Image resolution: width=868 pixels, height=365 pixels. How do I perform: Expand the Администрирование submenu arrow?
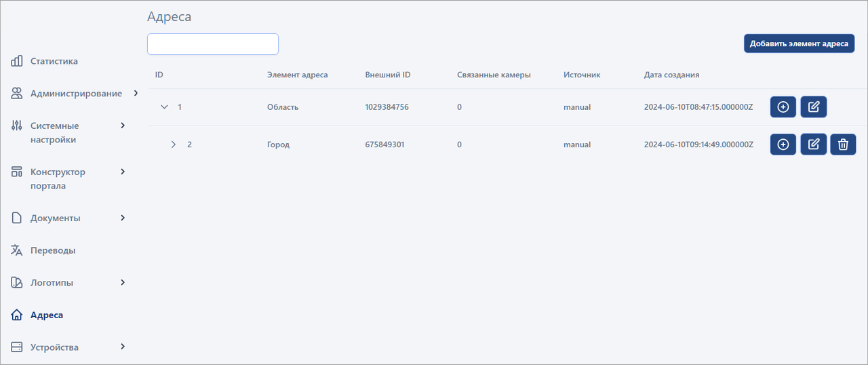(136, 93)
